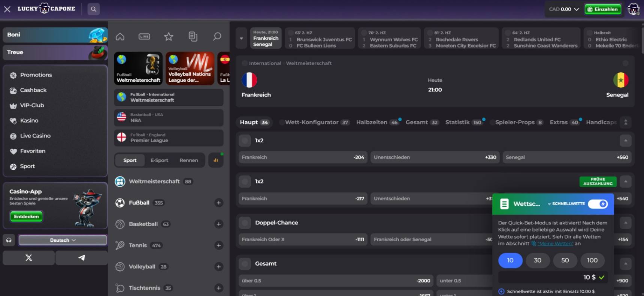This screenshot has width=644, height=296.
Task: Toggle the second 1x2 market pin checkbox
Action: [245, 181]
